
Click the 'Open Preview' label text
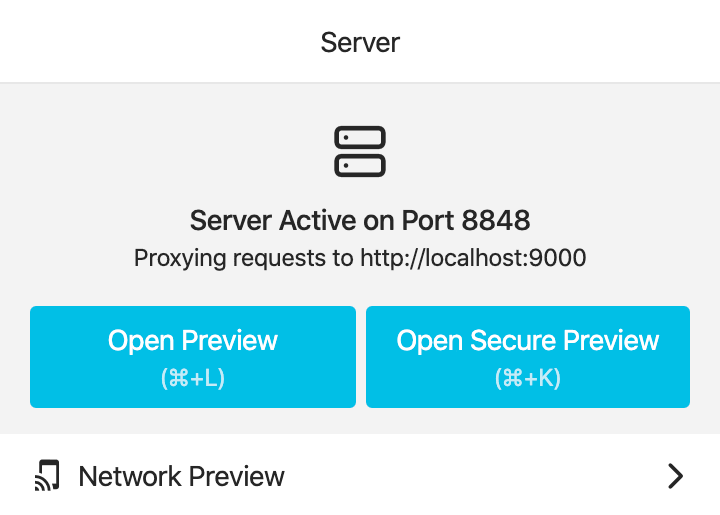[x=193, y=341]
